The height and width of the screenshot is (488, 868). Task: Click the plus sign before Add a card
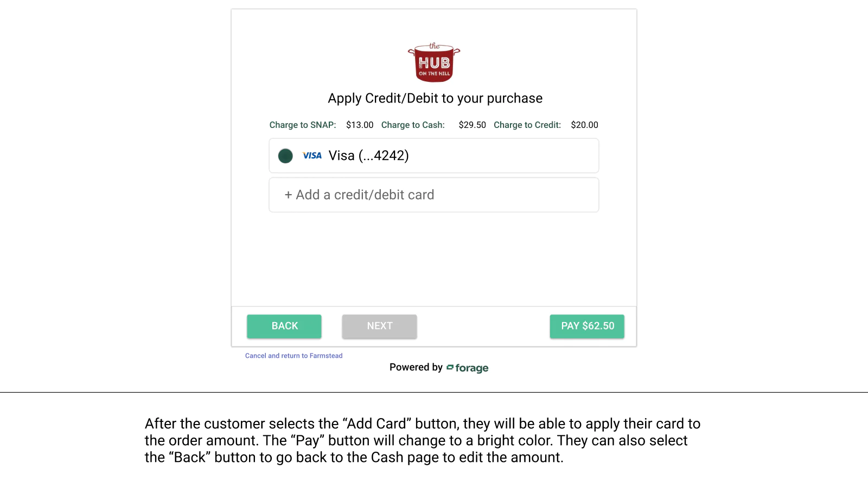[288, 195]
